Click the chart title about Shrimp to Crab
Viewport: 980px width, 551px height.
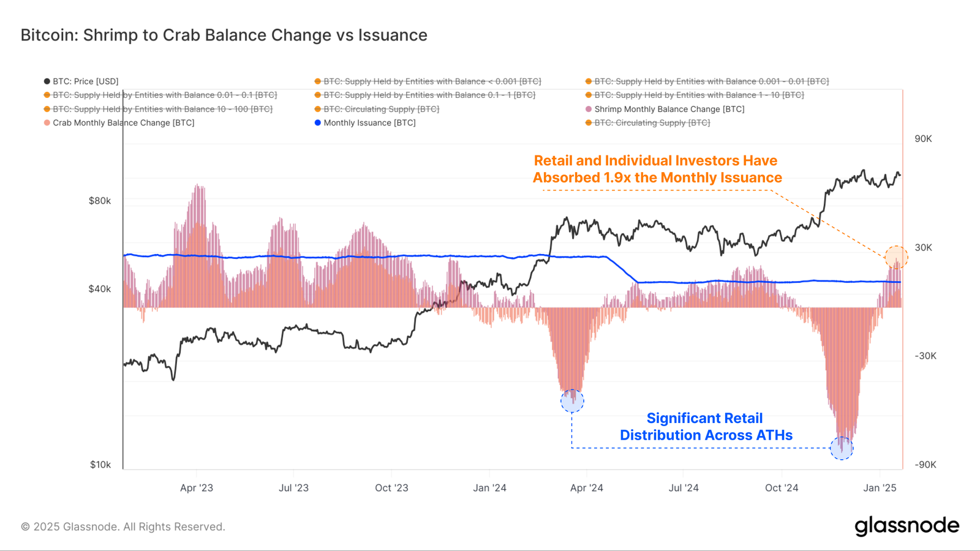tap(224, 35)
